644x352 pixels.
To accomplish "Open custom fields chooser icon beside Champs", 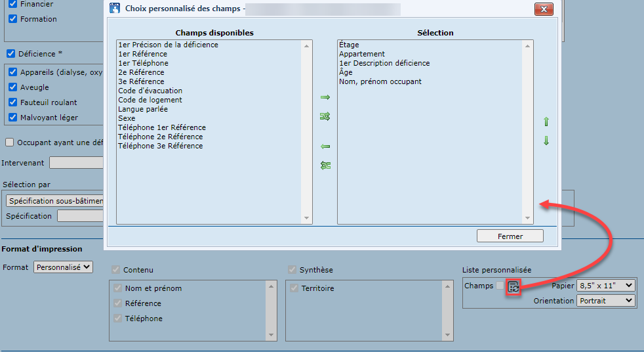I will click(514, 286).
